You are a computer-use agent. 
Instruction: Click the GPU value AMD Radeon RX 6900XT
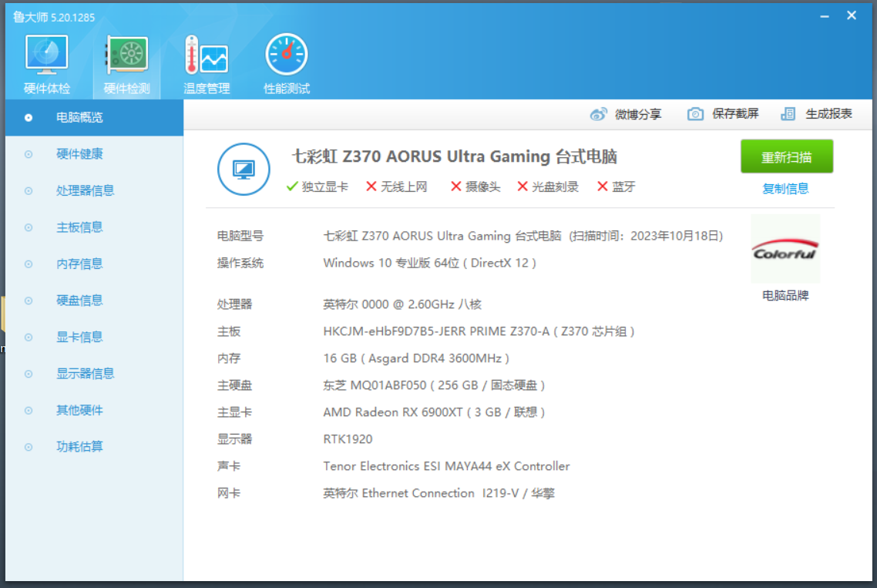click(434, 412)
